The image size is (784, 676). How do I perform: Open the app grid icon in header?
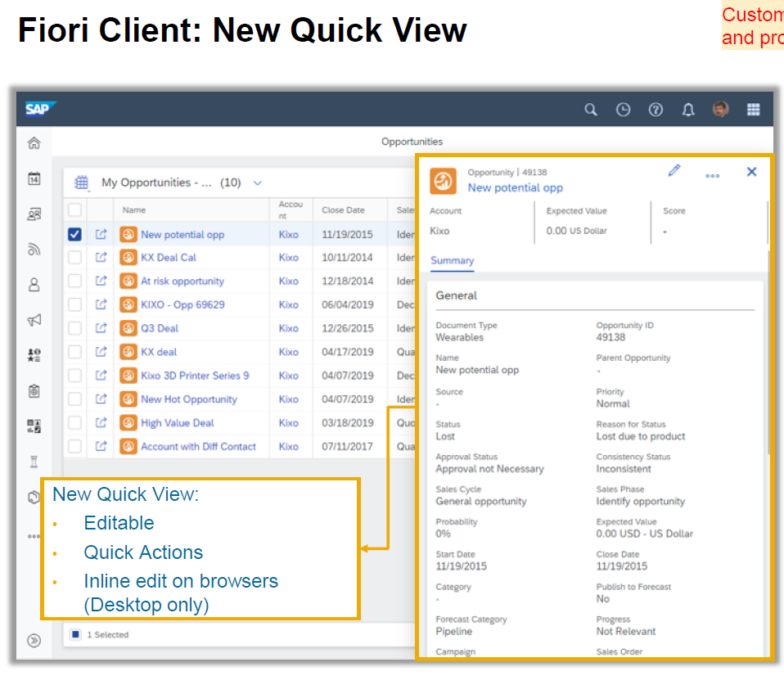(754, 110)
